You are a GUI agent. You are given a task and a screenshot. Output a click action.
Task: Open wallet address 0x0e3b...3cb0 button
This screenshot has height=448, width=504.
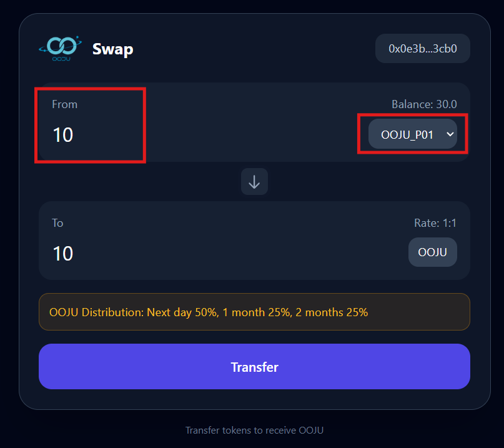coord(422,49)
